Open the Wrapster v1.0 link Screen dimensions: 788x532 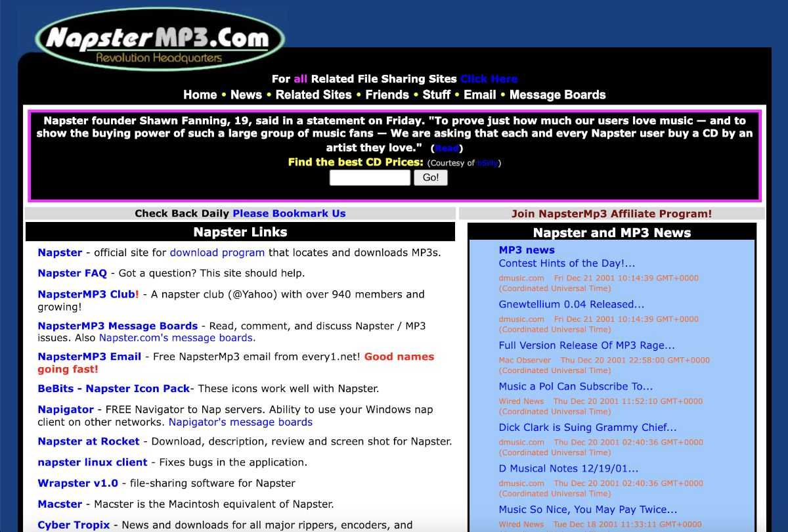pos(78,483)
